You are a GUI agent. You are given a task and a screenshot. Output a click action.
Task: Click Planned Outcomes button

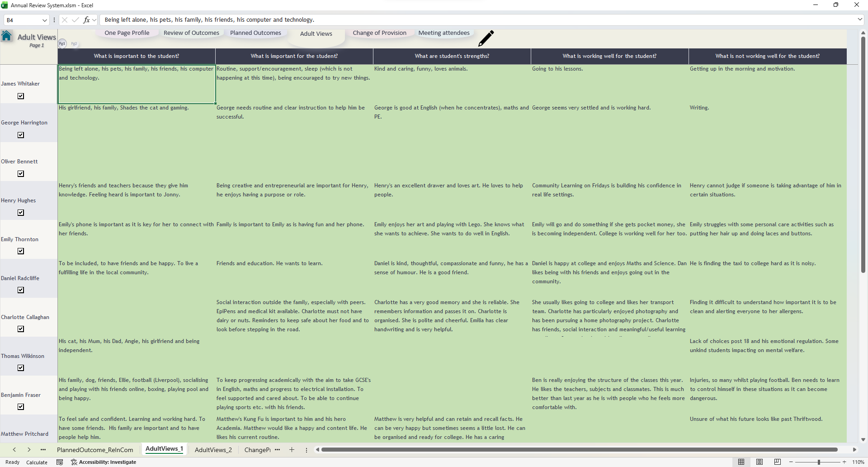(x=255, y=33)
